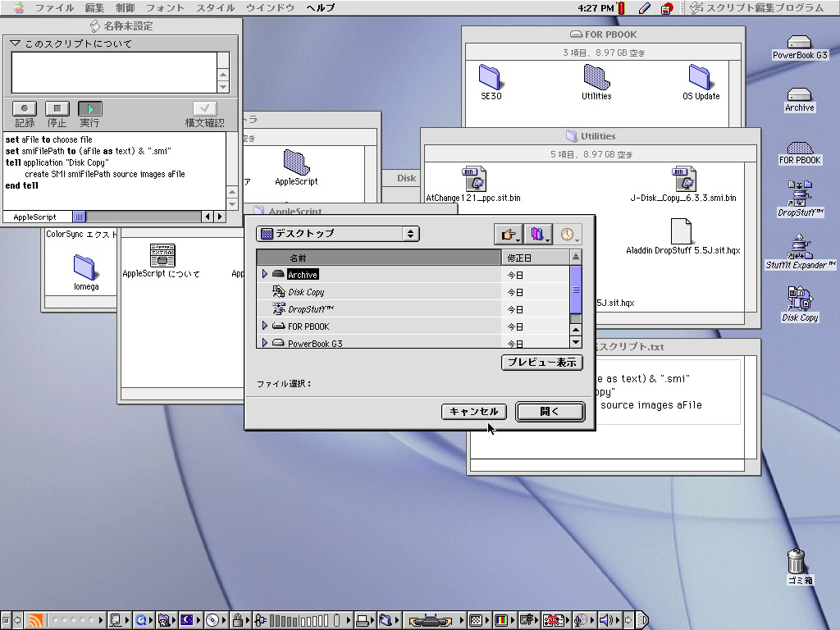Open the デスクトップ location popup menu
This screenshot has width=840, height=630.
[x=337, y=234]
